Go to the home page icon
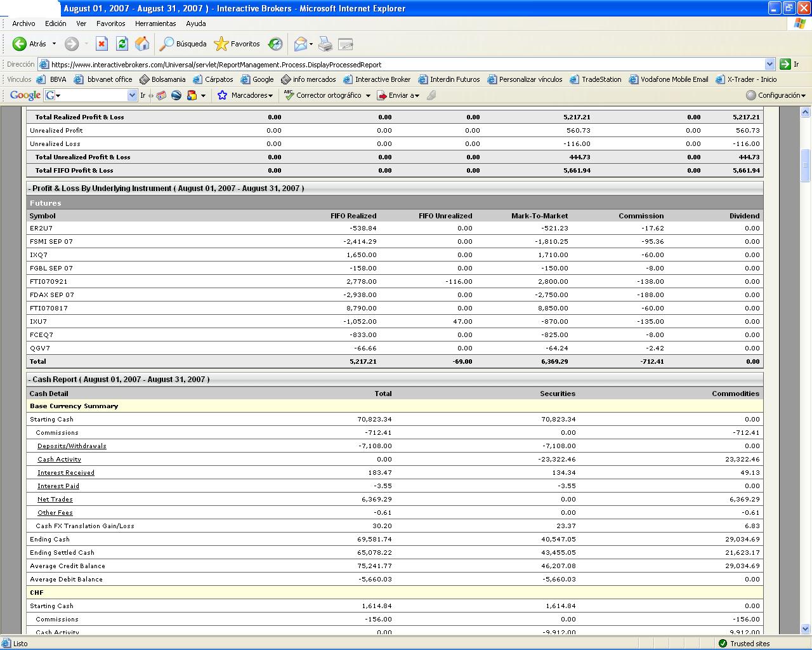The height and width of the screenshot is (650, 812). click(x=142, y=44)
